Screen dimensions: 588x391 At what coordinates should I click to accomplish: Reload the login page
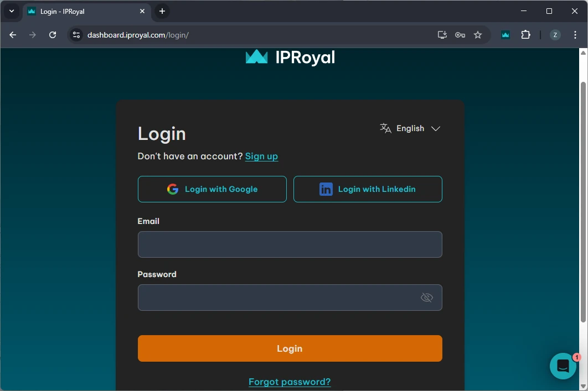[53, 35]
